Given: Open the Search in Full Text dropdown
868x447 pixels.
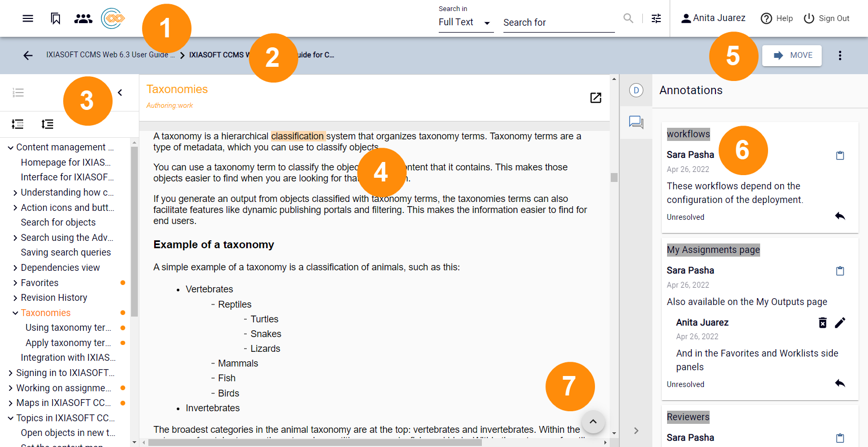Looking at the screenshot, I should point(466,23).
